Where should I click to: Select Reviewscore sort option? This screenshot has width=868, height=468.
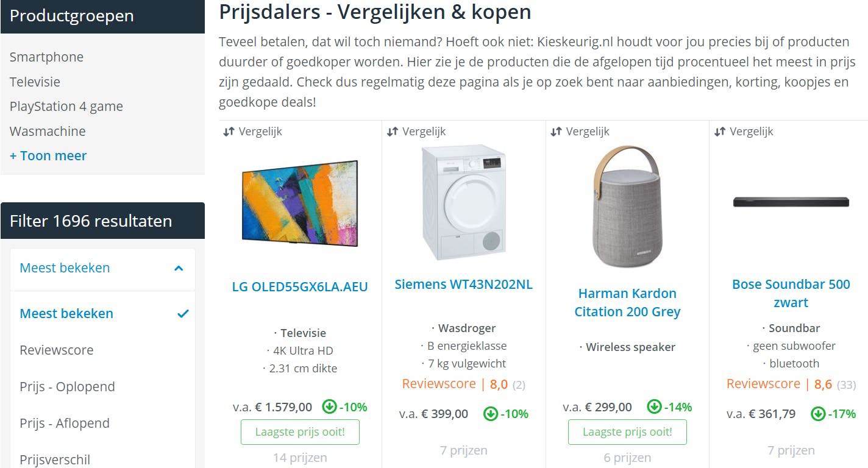pyautogui.click(x=57, y=350)
